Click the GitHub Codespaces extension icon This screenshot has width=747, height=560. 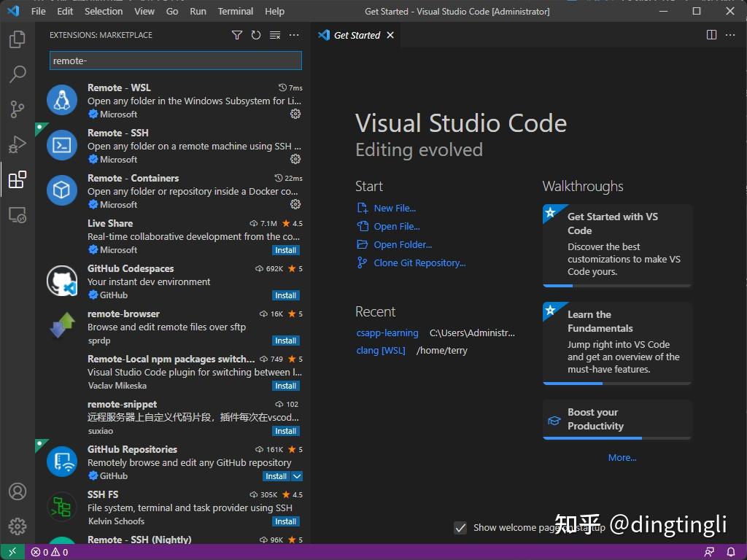(62, 281)
